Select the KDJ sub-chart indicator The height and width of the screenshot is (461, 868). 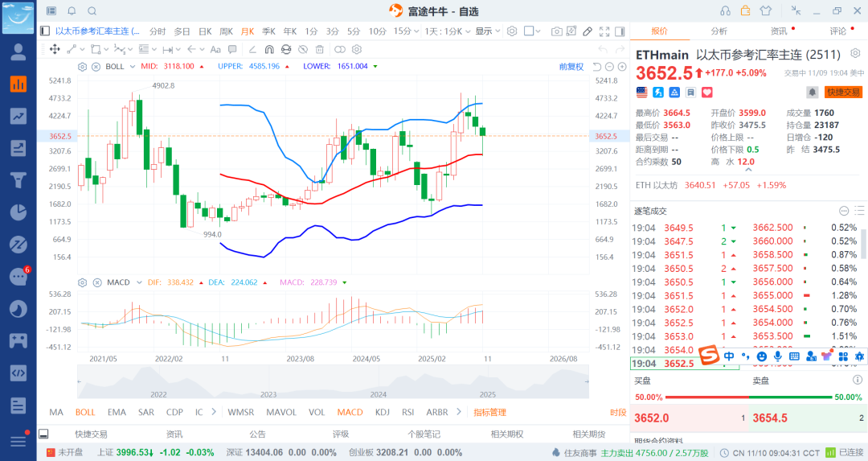tap(382, 412)
